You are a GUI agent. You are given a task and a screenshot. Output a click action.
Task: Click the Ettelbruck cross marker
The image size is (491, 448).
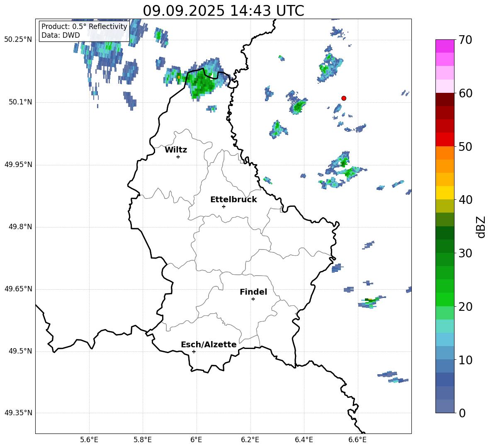pyautogui.click(x=224, y=206)
